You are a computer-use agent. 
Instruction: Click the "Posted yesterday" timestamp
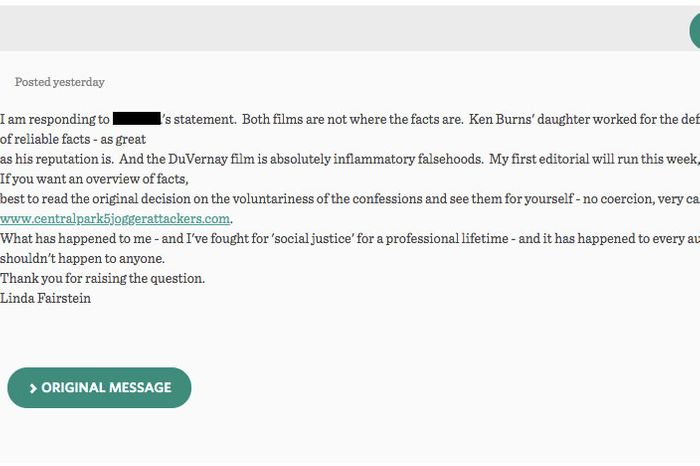pos(60,82)
